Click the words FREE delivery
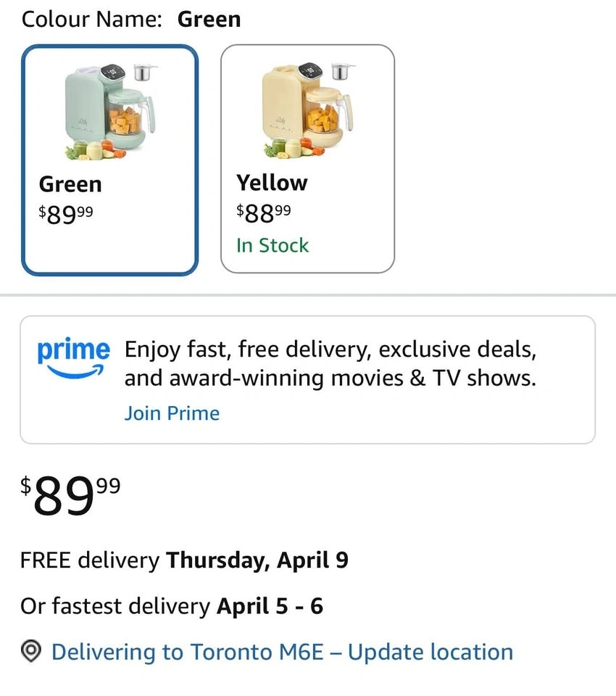 [x=89, y=560]
